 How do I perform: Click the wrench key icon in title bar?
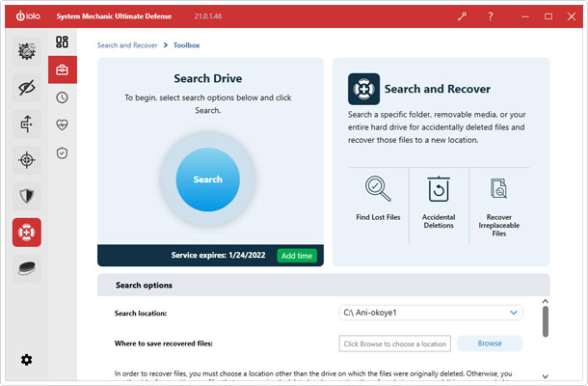click(x=462, y=16)
